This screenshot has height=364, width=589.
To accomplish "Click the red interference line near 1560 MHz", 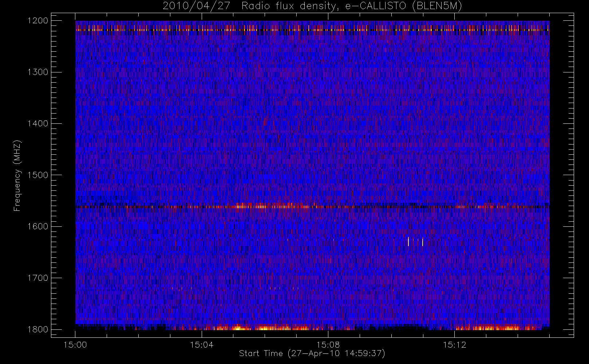I will (x=312, y=207).
